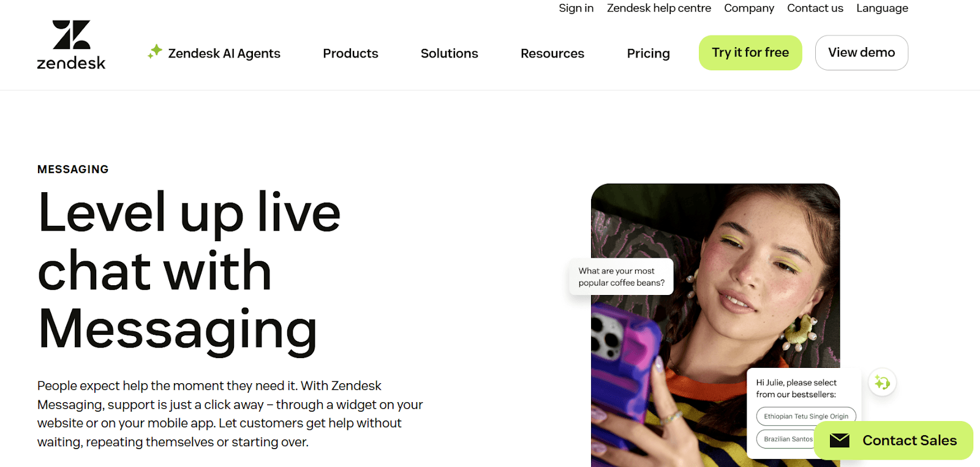Open Zendesk help centre link

click(x=659, y=8)
